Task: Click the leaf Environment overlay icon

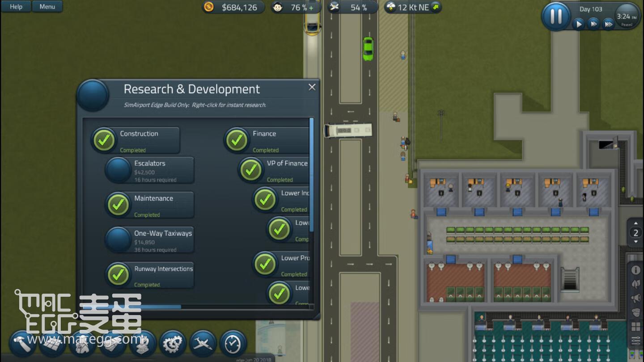Action: tap(636, 284)
